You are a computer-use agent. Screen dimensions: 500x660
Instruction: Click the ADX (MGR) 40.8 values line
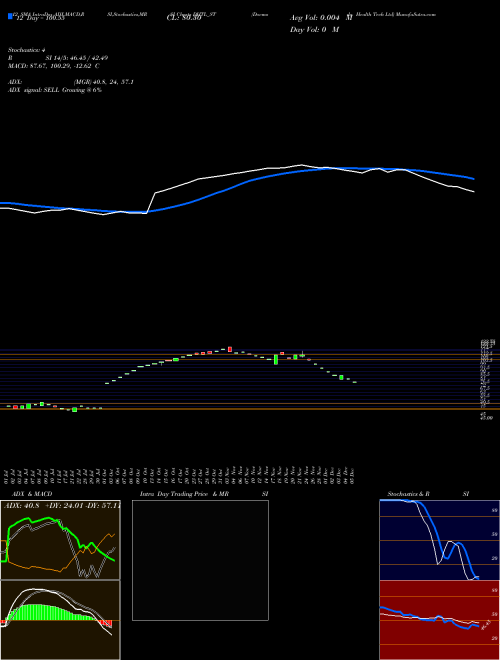tap(71, 82)
